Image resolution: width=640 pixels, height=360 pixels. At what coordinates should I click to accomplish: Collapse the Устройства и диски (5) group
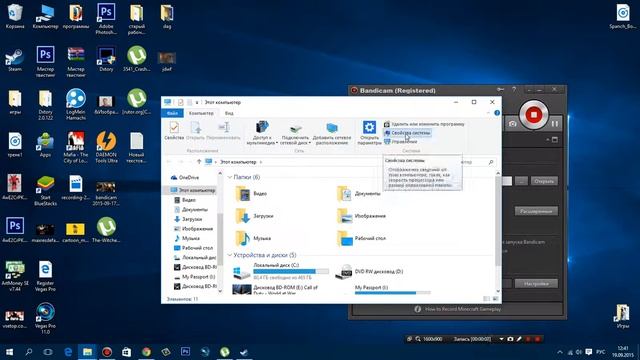click(x=230, y=255)
